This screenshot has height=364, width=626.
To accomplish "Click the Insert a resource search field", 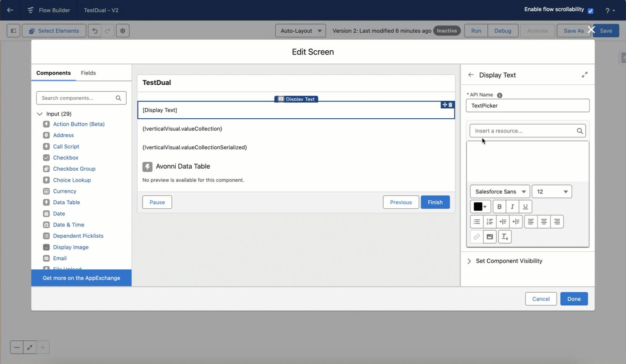I will pyautogui.click(x=524, y=131).
